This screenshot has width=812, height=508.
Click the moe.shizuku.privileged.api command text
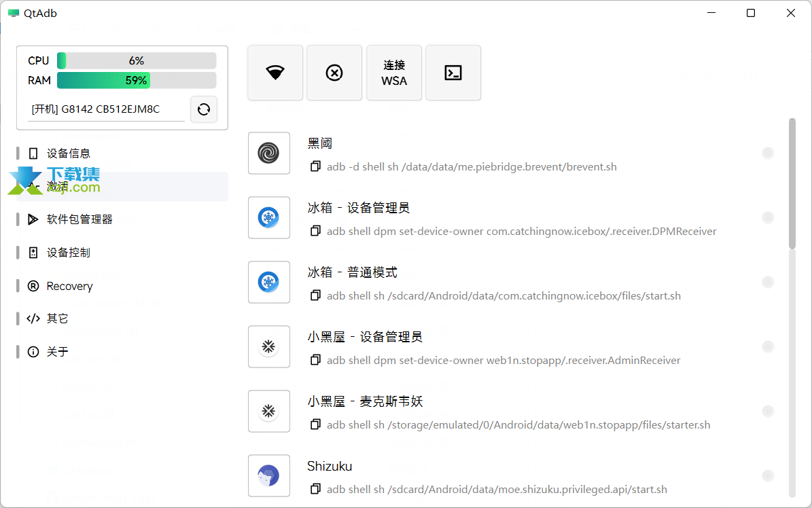tap(497, 490)
